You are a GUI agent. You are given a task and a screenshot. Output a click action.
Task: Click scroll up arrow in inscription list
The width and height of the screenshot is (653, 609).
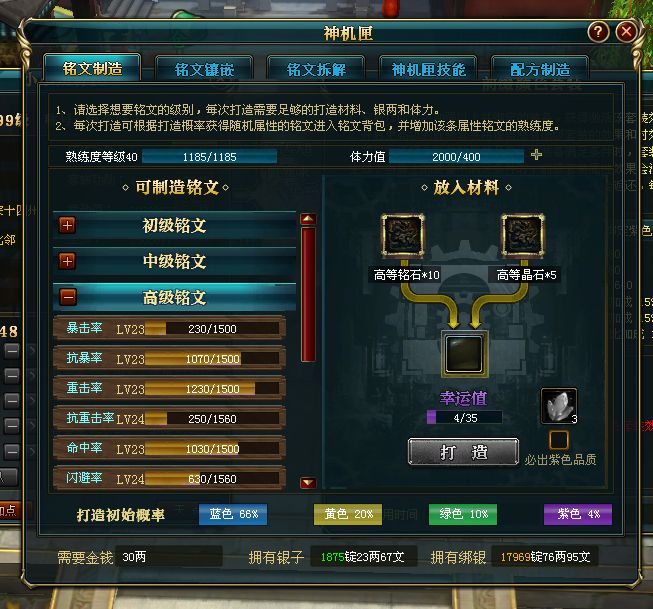pyautogui.click(x=308, y=219)
